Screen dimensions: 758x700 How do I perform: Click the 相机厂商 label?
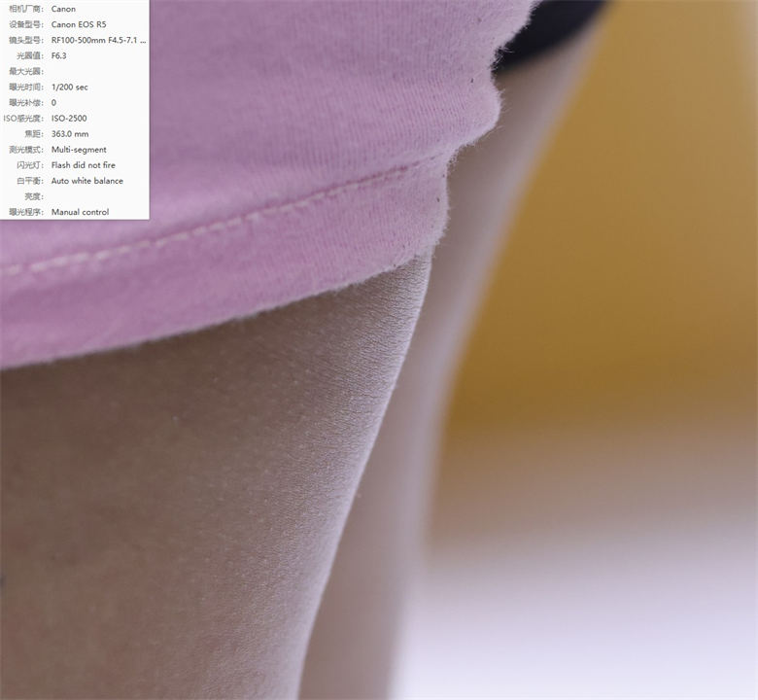(26, 9)
